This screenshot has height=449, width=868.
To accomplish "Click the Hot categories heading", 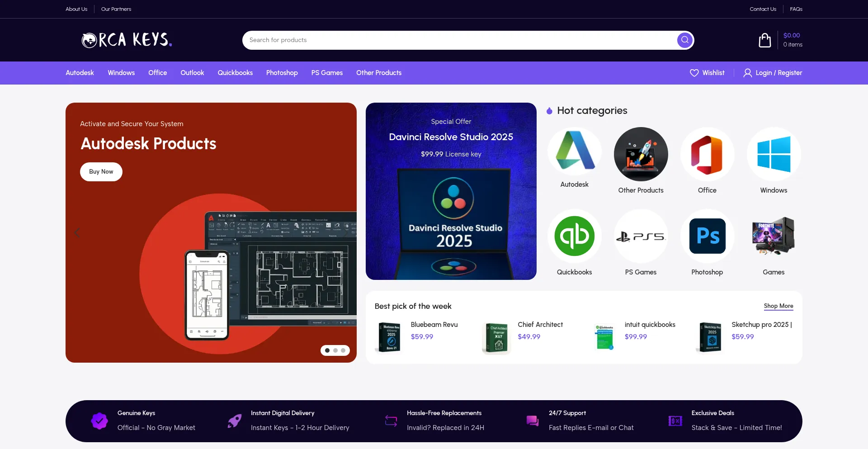I will 592,111.
